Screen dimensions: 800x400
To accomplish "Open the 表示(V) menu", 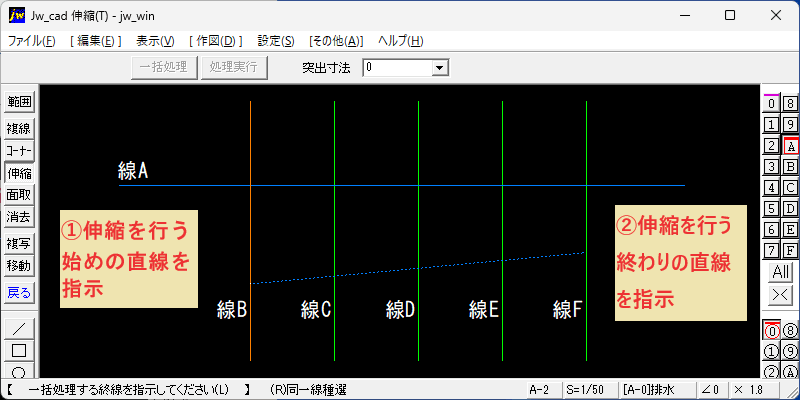I will point(155,41).
